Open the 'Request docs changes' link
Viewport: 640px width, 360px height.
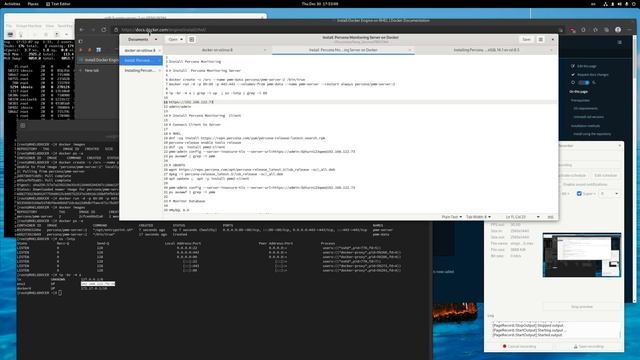point(593,75)
